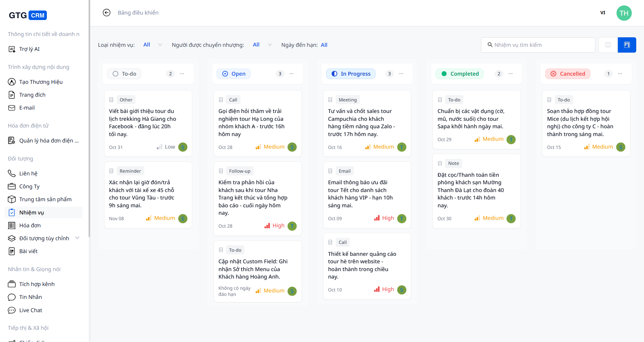Go to Liên hệ in sidebar

tap(28, 173)
